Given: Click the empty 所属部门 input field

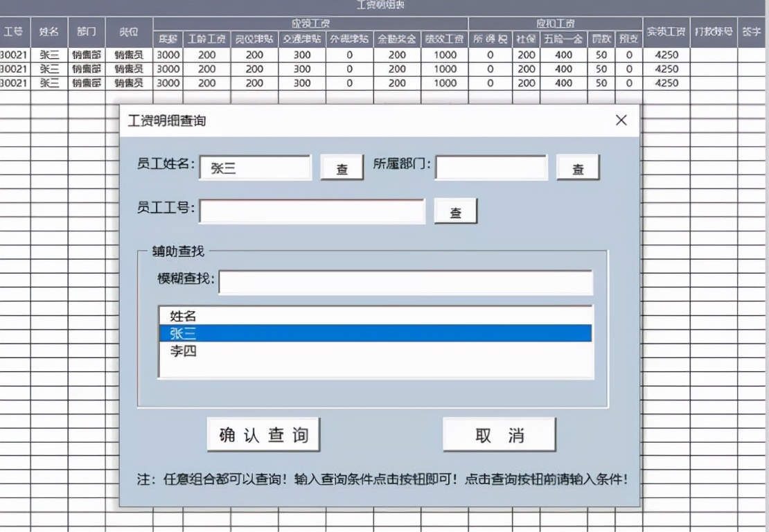Looking at the screenshot, I should pos(490,166).
